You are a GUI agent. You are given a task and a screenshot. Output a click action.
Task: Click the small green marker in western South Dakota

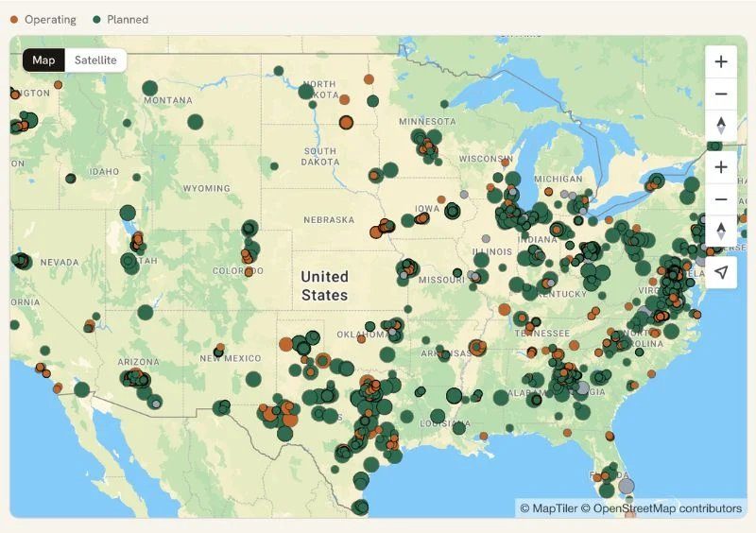(274, 166)
